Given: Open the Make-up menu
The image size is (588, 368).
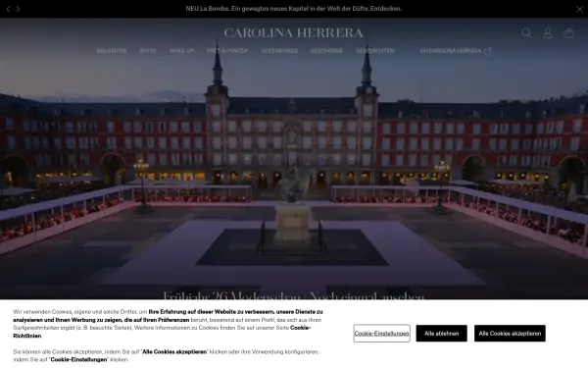Looking at the screenshot, I should (181, 51).
